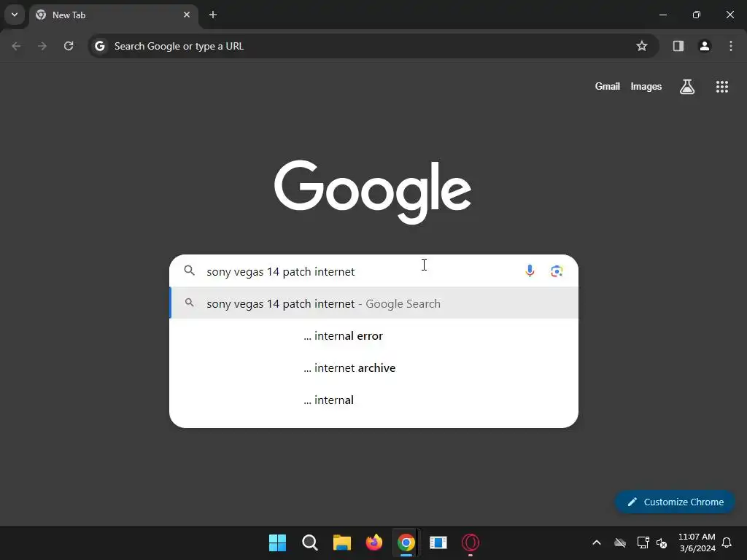Open the muted volume tray icon
The width and height of the screenshot is (747, 560).
662,542
